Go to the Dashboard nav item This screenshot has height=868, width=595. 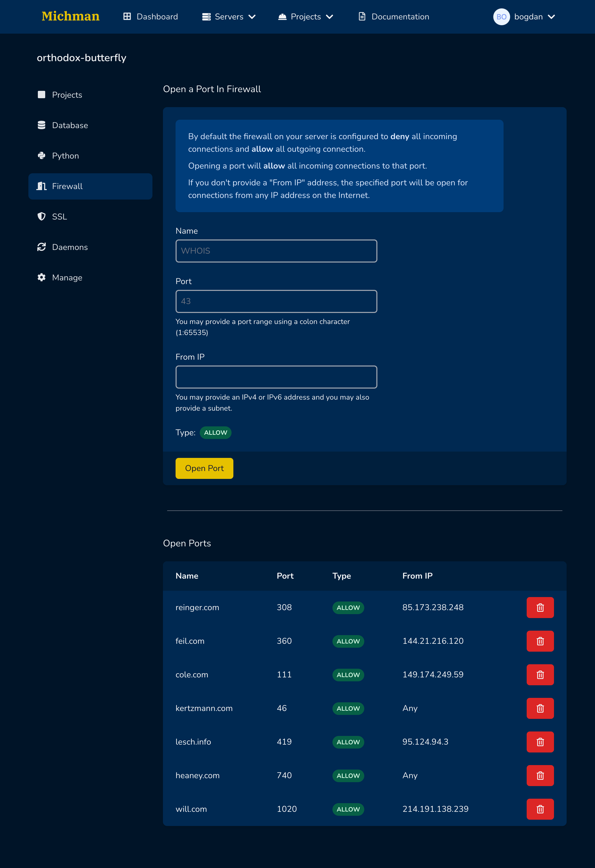tap(151, 17)
